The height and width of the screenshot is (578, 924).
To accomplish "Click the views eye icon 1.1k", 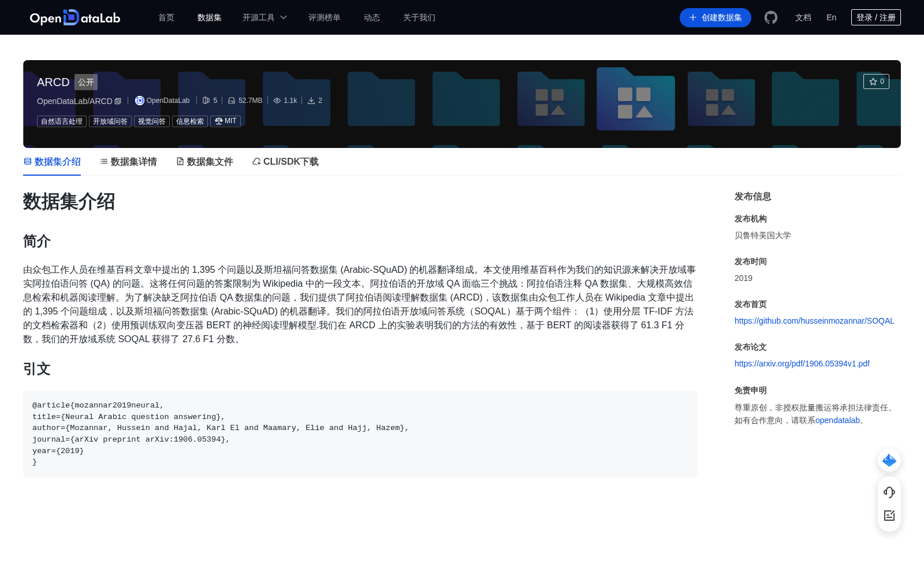I will [x=277, y=101].
